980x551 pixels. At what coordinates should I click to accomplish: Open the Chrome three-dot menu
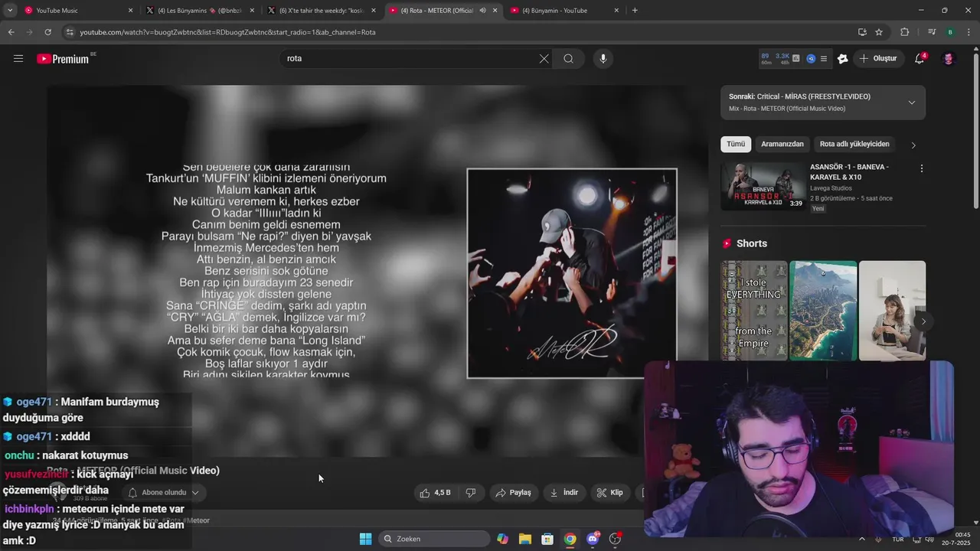coord(969,32)
